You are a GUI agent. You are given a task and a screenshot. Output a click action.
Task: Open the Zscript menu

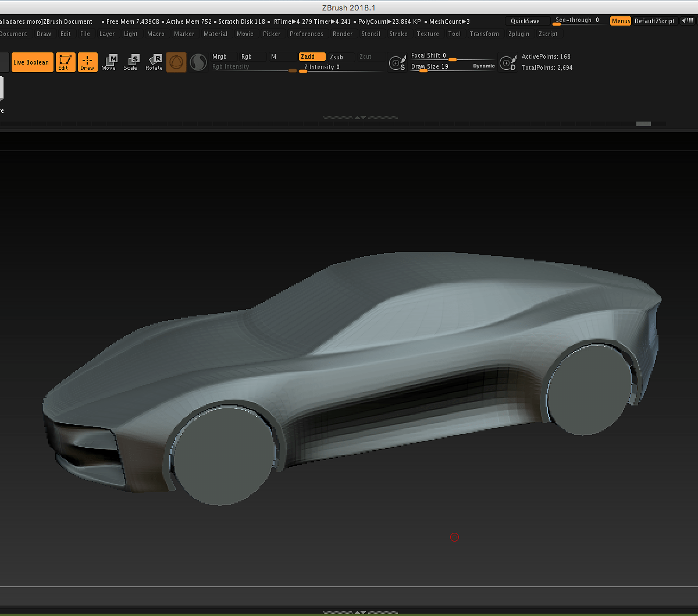click(x=549, y=34)
